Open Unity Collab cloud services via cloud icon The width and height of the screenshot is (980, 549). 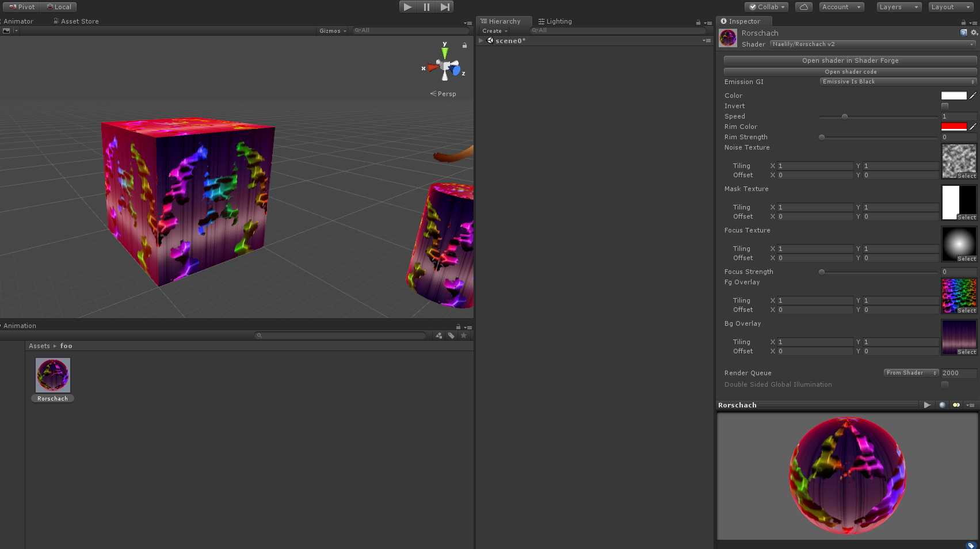(803, 6)
